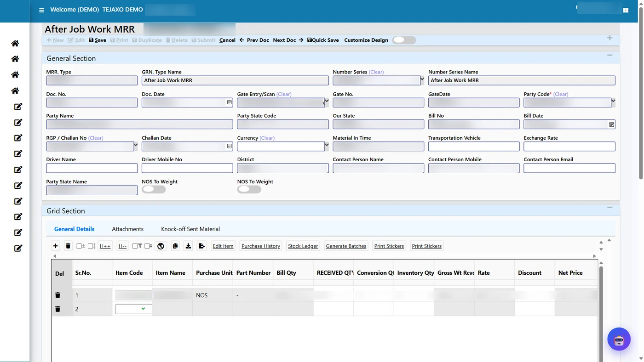This screenshot has height=362, width=644.
Task: Click the Save button
Action: (x=98, y=40)
